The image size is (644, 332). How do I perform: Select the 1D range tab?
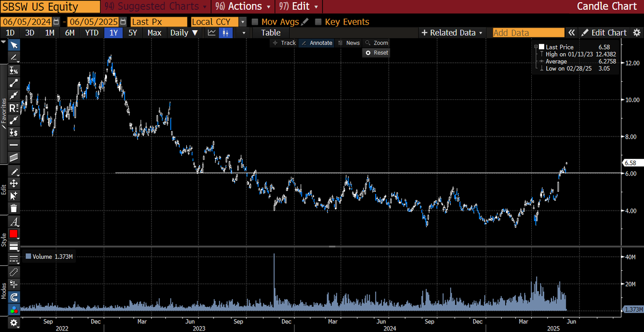point(10,33)
